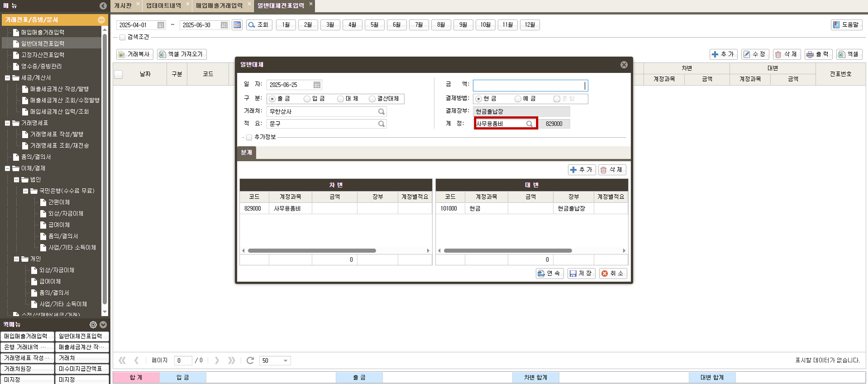
Task: Close the 매입매출거래입력 tab
Action: (249, 4)
